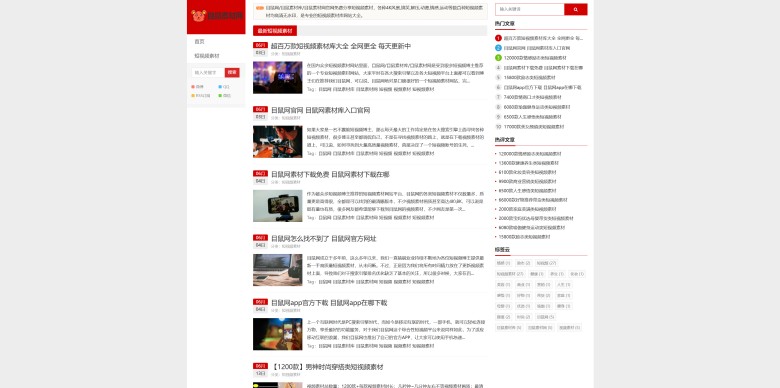Image resolution: width=780 pixels, height=388 pixels.
Task: Select the red 最新短视频素材 tab
Action: [x=275, y=31]
